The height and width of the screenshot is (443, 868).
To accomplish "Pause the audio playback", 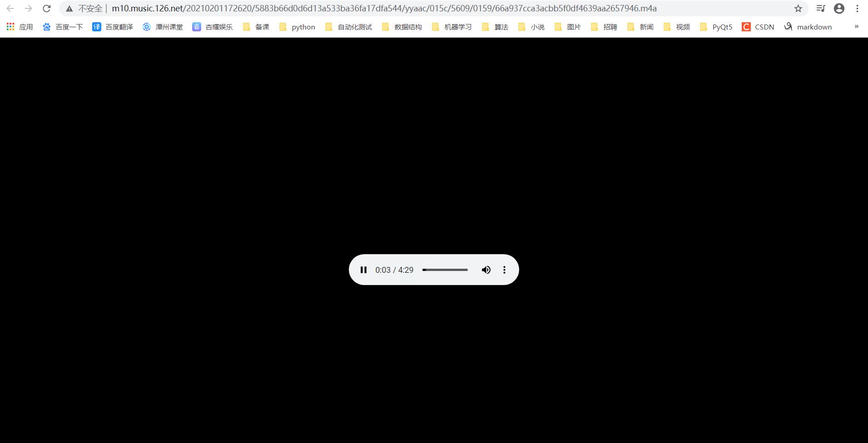I will (x=363, y=270).
